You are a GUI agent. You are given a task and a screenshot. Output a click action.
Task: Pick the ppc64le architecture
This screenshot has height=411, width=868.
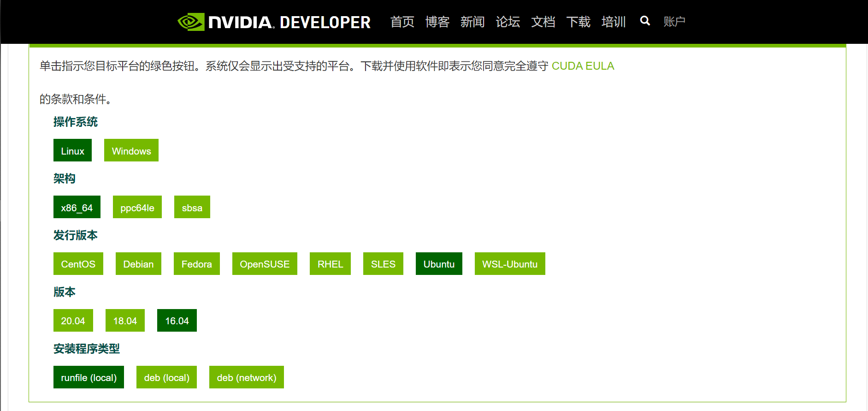click(x=137, y=207)
